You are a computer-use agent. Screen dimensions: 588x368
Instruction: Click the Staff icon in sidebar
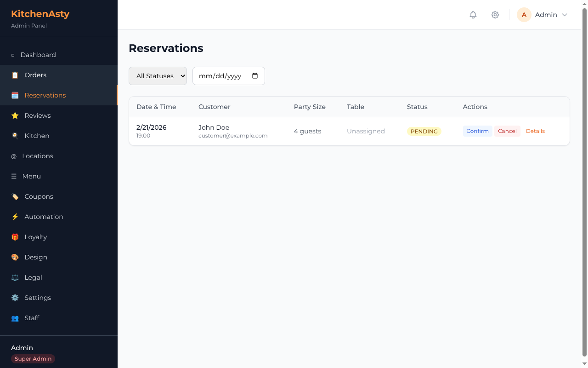tap(15, 318)
